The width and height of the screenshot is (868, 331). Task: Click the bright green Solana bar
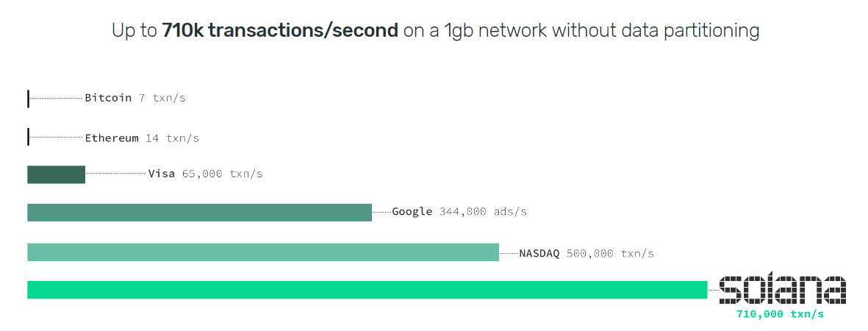pos(367,290)
